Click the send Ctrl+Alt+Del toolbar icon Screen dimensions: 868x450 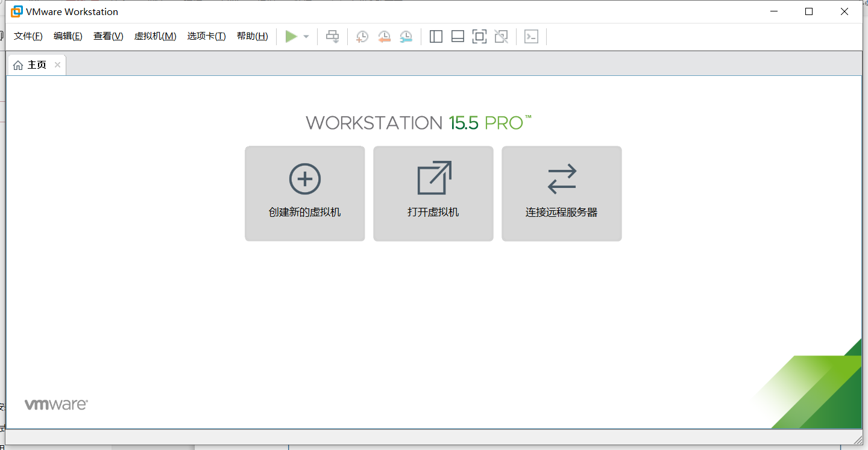click(333, 37)
